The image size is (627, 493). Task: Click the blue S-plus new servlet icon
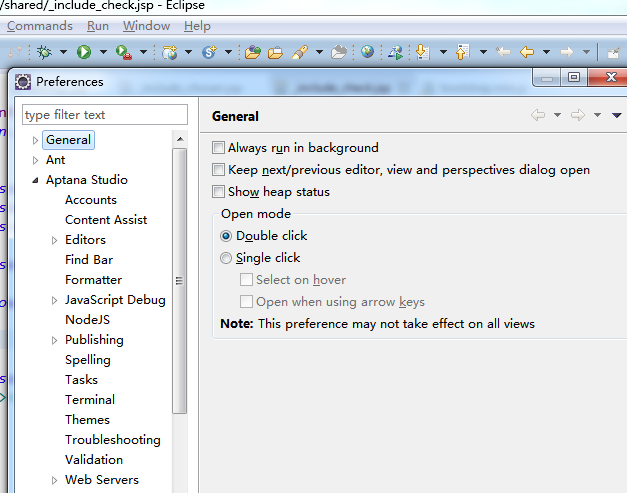click(209, 52)
